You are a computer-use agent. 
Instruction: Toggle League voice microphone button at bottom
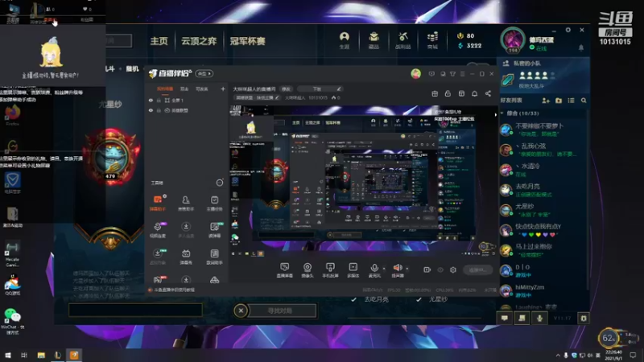tap(539, 318)
